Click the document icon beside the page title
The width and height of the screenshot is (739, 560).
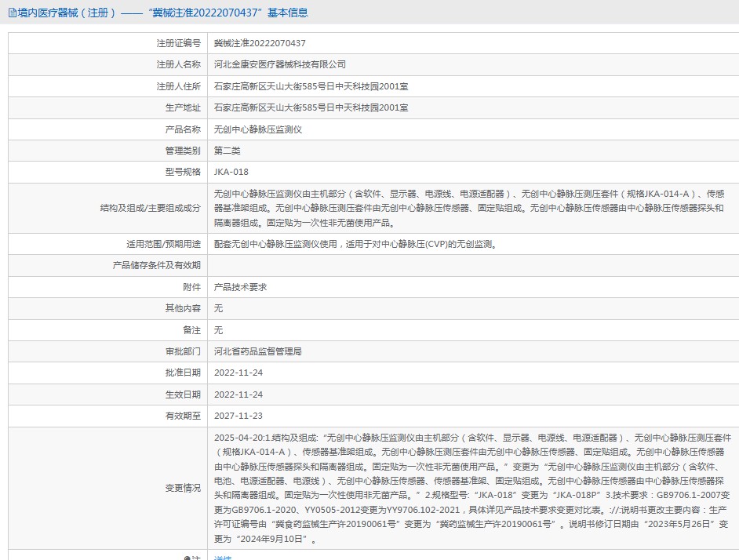point(13,13)
